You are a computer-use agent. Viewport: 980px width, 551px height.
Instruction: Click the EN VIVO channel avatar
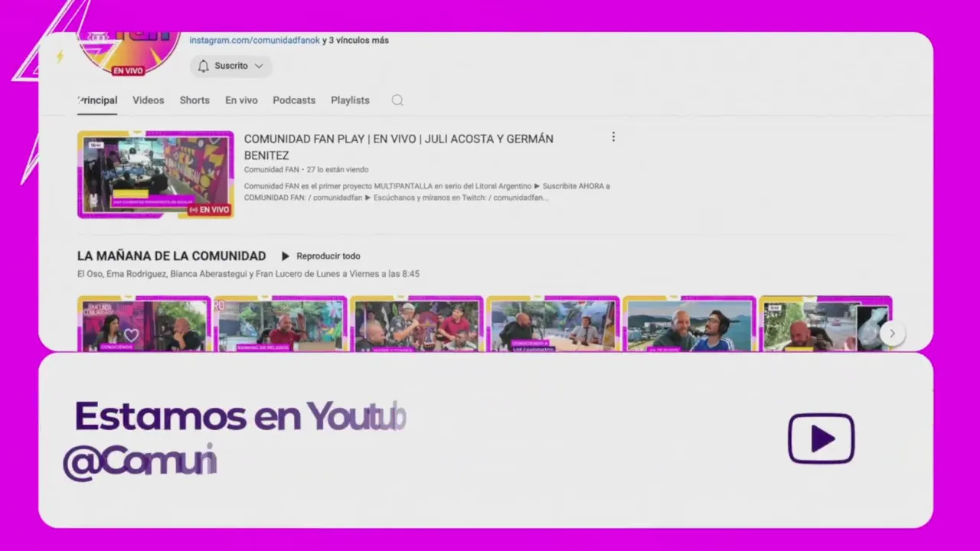coord(129,54)
